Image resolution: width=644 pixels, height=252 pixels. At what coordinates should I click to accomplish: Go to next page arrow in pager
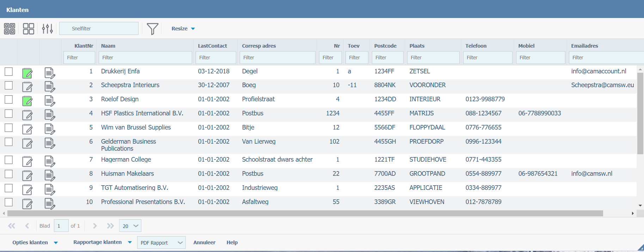(95, 226)
